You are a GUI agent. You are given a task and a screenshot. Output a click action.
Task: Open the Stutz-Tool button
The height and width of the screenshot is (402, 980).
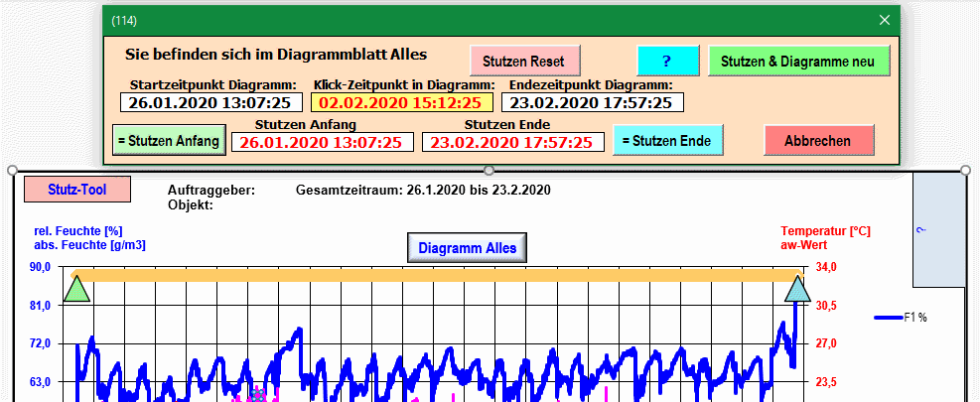tap(77, 189)
